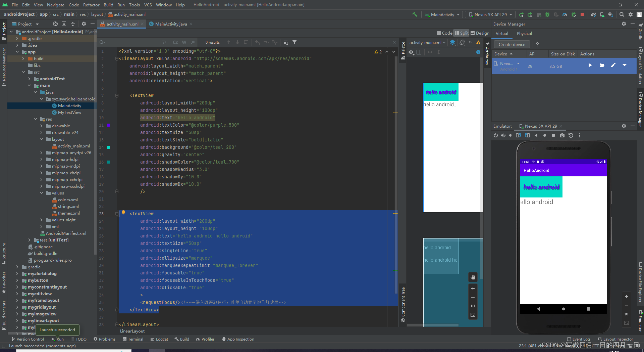The image size is (644, 352).
Task: Enable match case Cc in the search bar
Action: pos(175,42)
